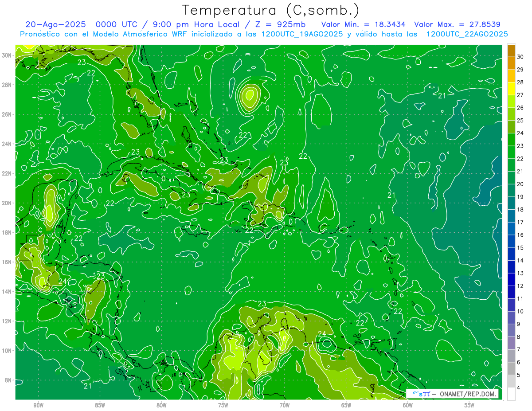The image size is (532, 411).
Task: Click the blue logo beside ONAMET label
Action: tap(422, 394)
